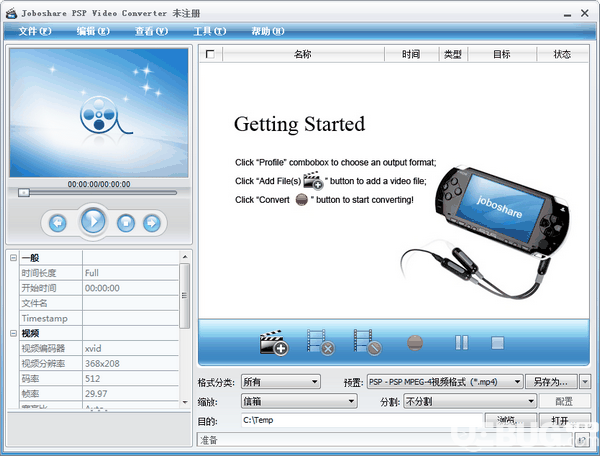Open the 工具(T) menu
The image size is (600, 456).
210,31
